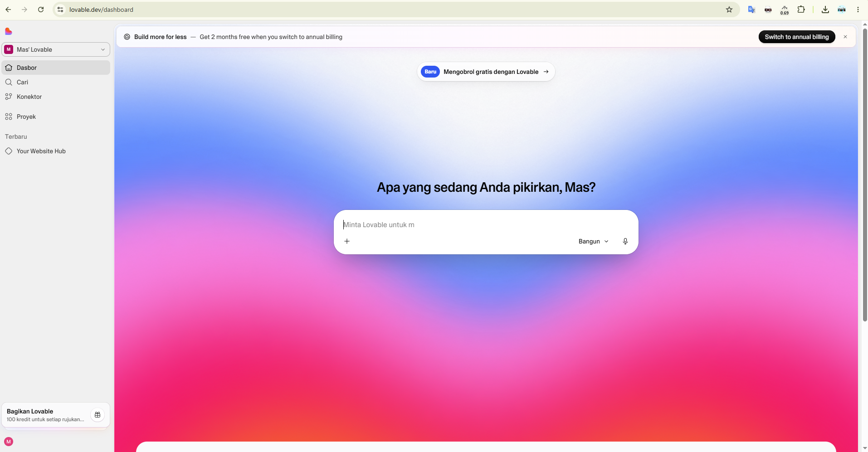The width and height of the screenshot is (868, 452).
Task: Go to Dasbor in sidebar
Action: (56, 68)
